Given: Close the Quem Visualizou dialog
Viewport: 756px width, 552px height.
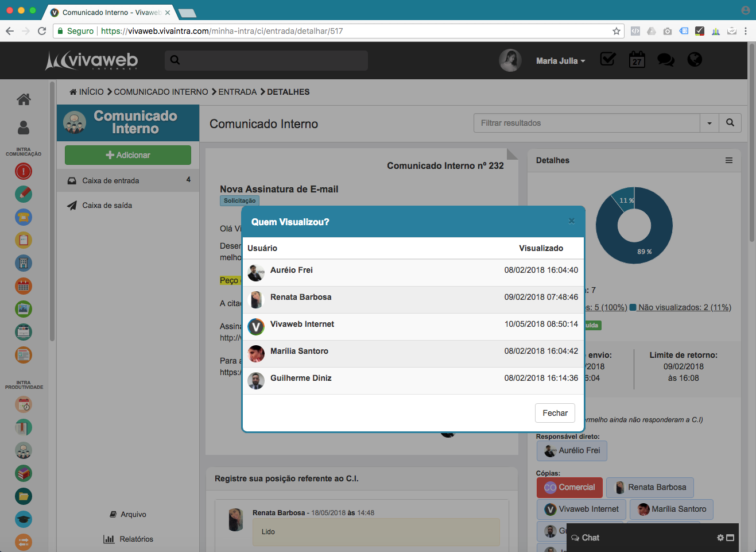Looking at the screenshot, I should (571, 221).
